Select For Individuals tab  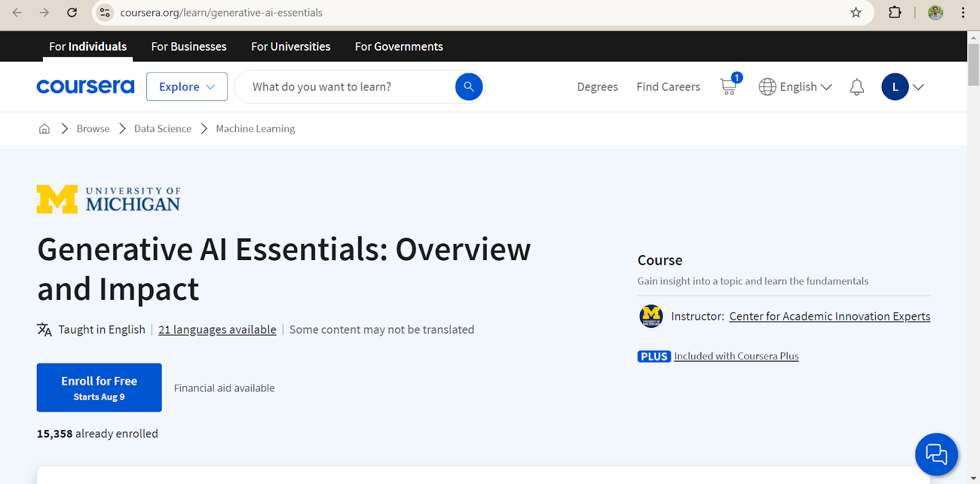[x=88, y=47]
